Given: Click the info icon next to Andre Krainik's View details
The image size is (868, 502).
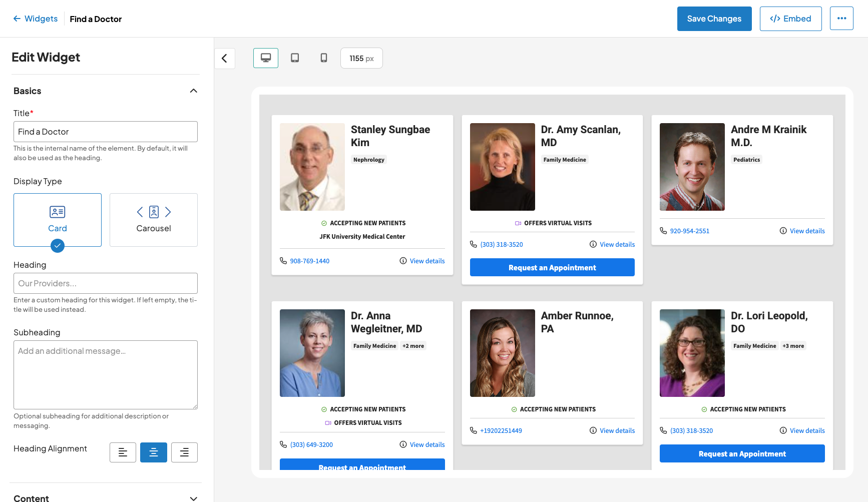Looking at the screenshot, I should 783,231.
